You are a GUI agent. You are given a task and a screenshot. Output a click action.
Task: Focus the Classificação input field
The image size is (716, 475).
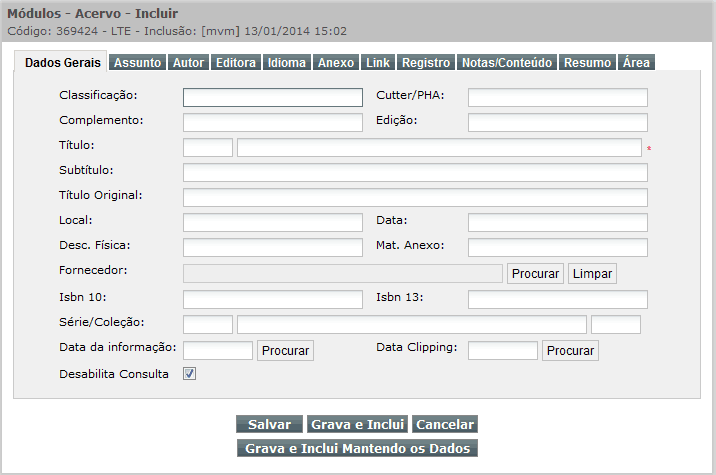273,97
